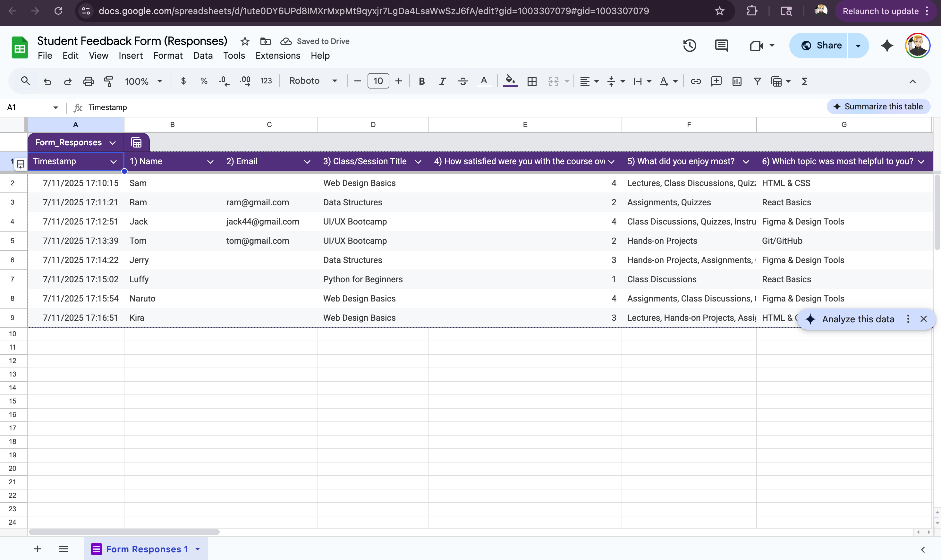The width and height of the screenshot is (941, 560).
Task: Click Summarize this table button
Action: (878, 107)
